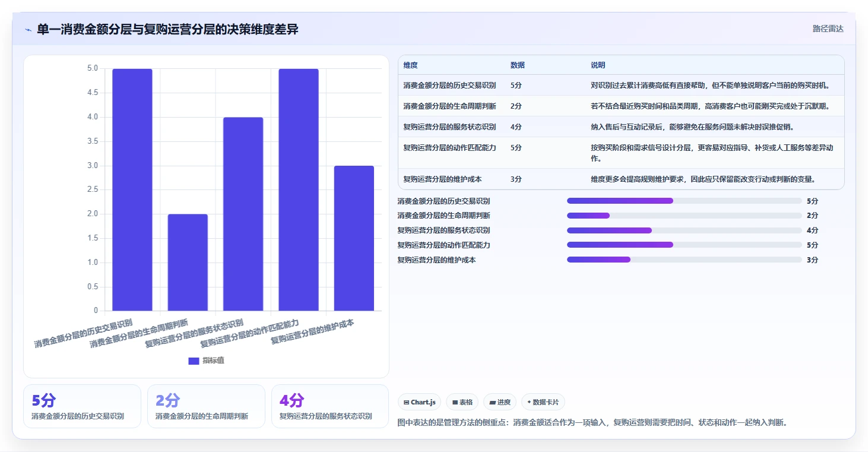Click the Chart.js chip

pos(420,402)
